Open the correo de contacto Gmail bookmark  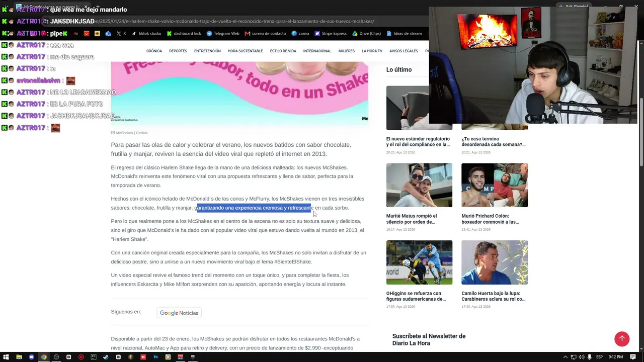(x=265, y=34)
